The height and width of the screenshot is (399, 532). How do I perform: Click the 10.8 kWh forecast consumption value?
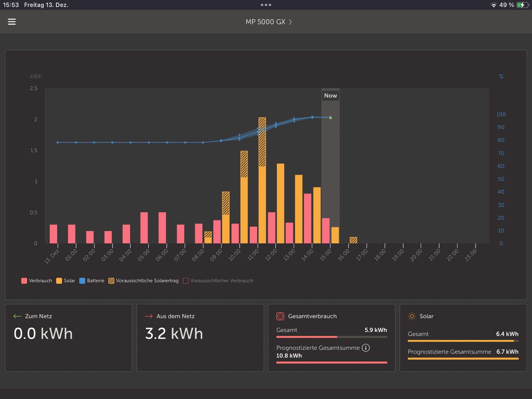pos(289,356)
